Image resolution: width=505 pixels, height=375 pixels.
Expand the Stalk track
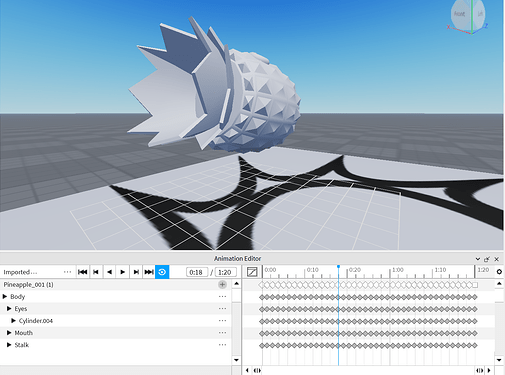[9, 345]
